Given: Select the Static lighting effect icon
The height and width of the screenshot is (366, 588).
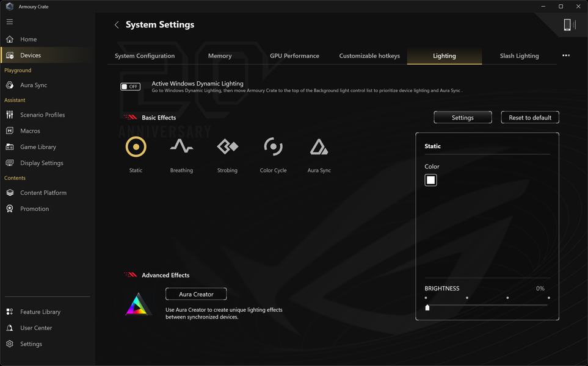Looking at the screenshot, I should point(136,147).
